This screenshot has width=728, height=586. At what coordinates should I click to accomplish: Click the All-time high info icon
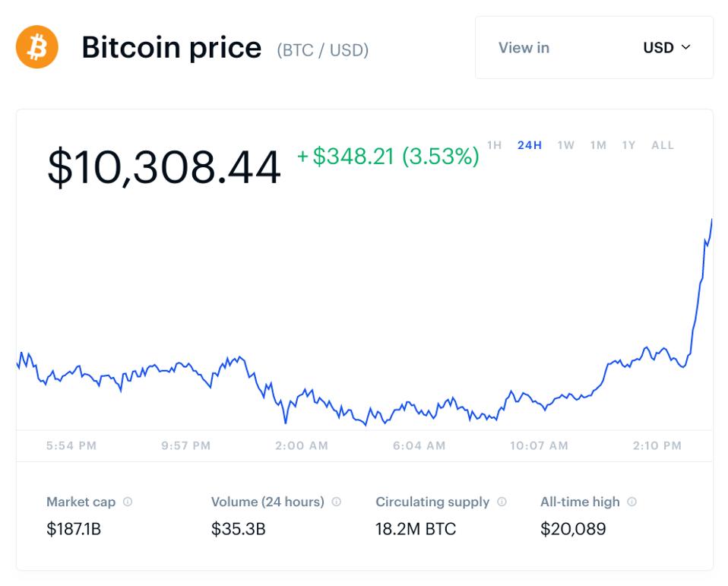632,502
